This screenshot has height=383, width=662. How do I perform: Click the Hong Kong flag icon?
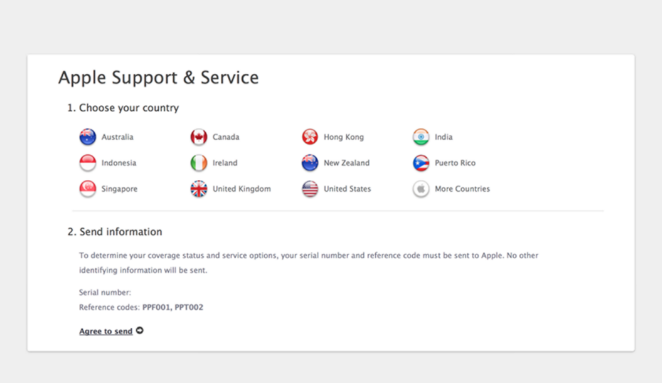(310, 137)
